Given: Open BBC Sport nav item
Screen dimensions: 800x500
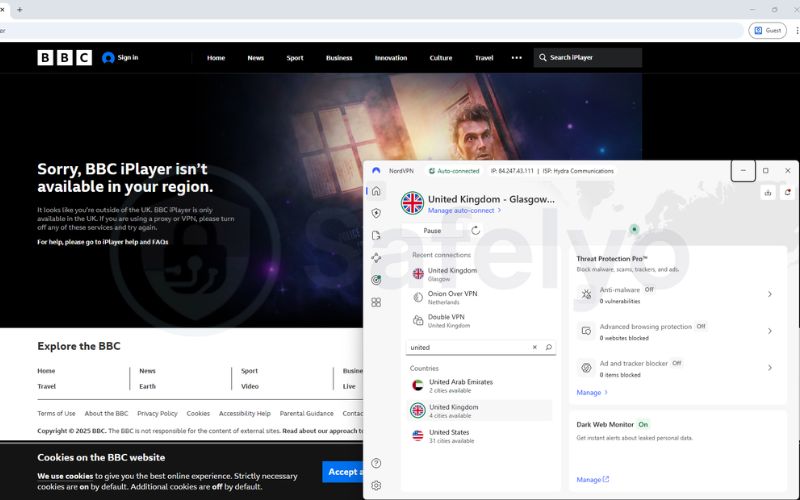Looking at the screenshot, I should [x=295, y=58].
